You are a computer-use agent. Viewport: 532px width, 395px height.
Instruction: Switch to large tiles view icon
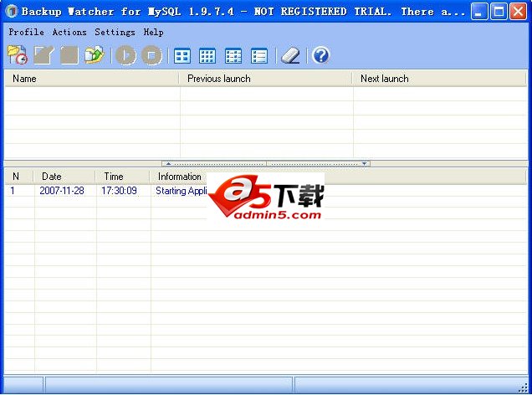tap(182, 56)
